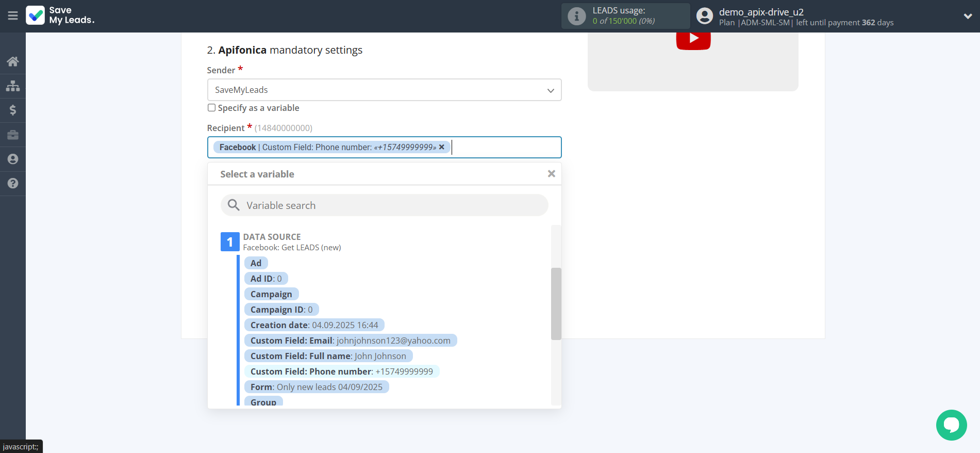Select the Custom Field: Full name variable
This screenshot has width=980, height=453.
coord(328,356)
